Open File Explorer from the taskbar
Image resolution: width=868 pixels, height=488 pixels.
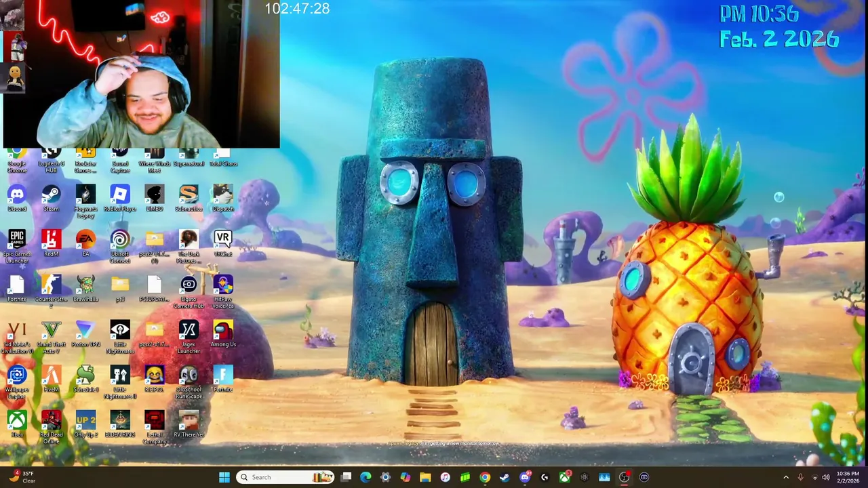(425, 477)
